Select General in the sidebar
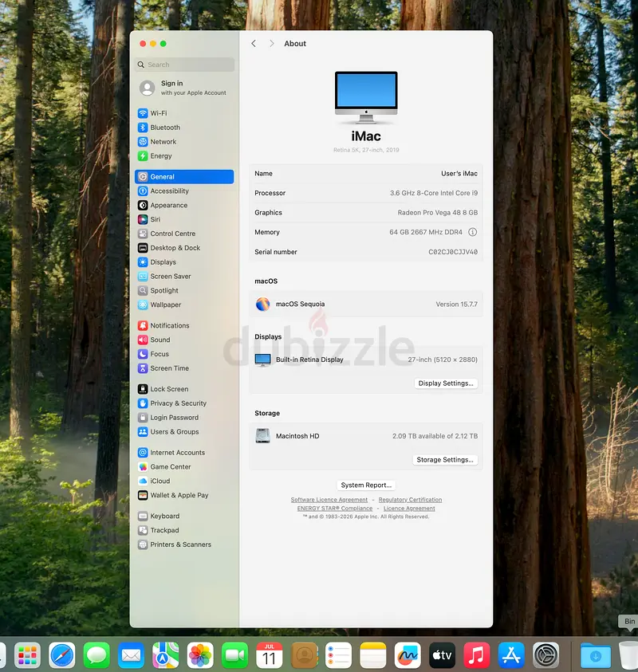This screenshot has width=638, height=672. 184,177
